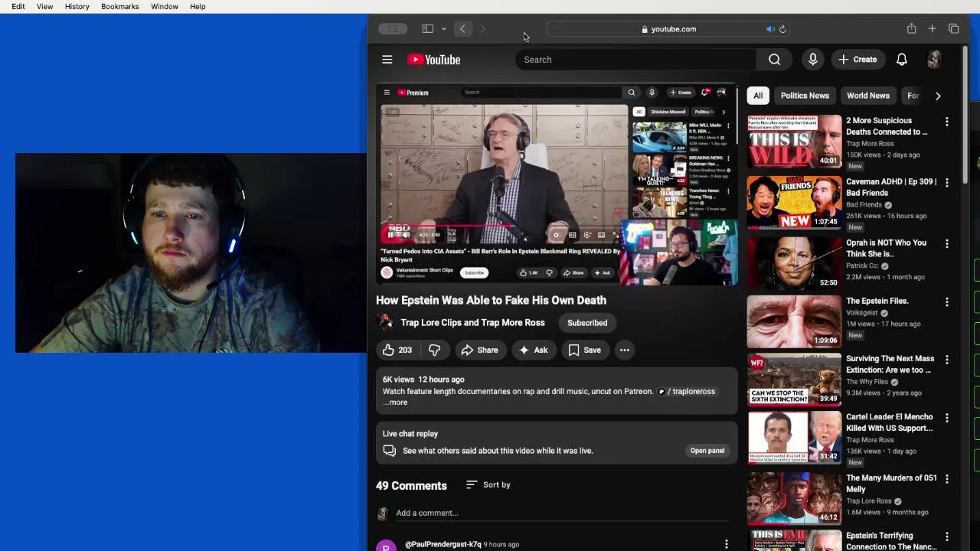Open options for PaulPrendergast comment
This screenshot has width=980, height=551.
click(x=726, y=544)
